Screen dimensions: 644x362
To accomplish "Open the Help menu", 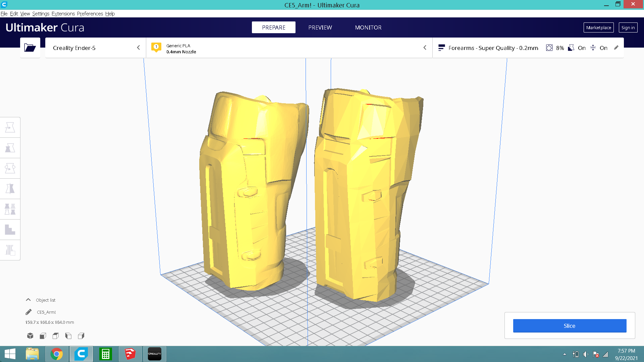I will [110, 14].
